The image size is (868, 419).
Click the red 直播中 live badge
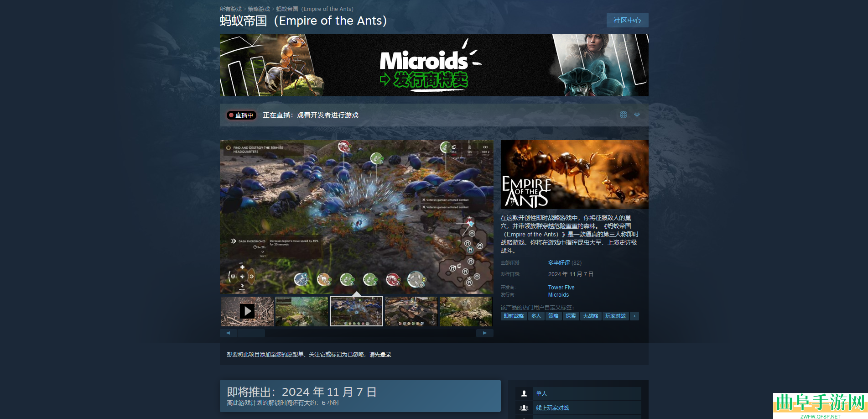pyautogui.click(x=241, y=115)
